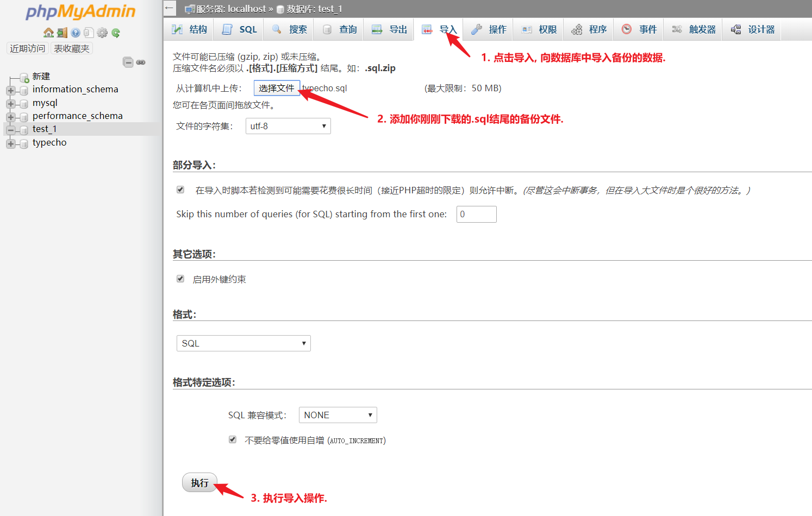Select the performance_schema database name
The image size is (812, 516).
tap(77, 116)
